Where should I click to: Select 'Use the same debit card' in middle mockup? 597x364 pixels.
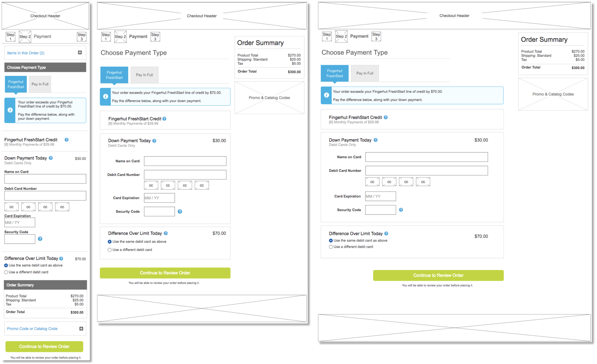110,242
